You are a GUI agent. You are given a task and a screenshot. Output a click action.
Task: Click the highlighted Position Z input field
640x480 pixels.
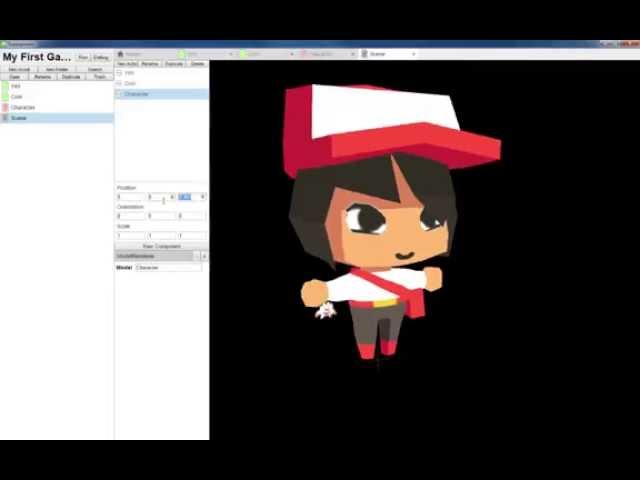click(192, 197)
